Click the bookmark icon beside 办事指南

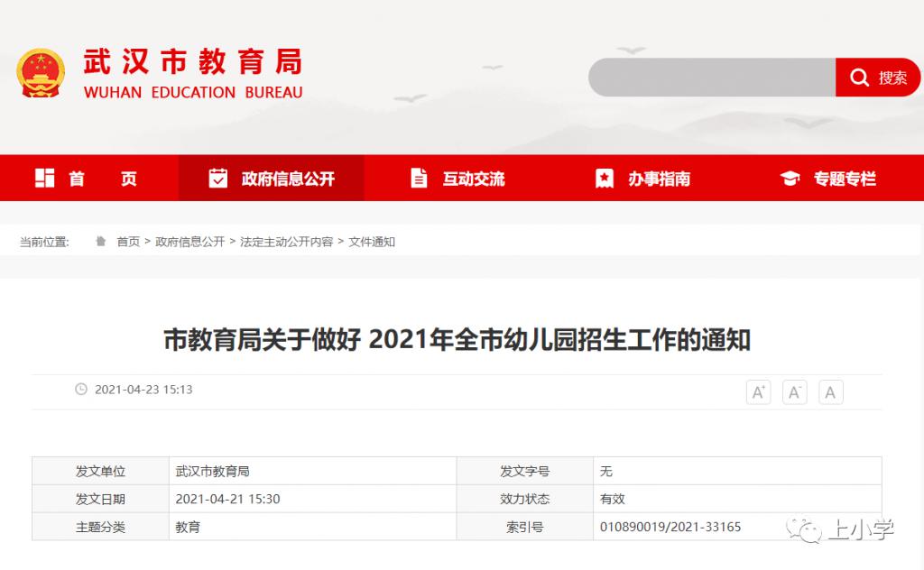pyautogui.click(x=604, y=178)
